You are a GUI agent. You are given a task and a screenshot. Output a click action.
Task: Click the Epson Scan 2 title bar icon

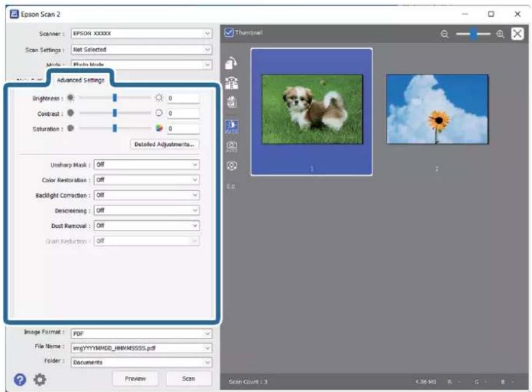(x=14, y=14)
